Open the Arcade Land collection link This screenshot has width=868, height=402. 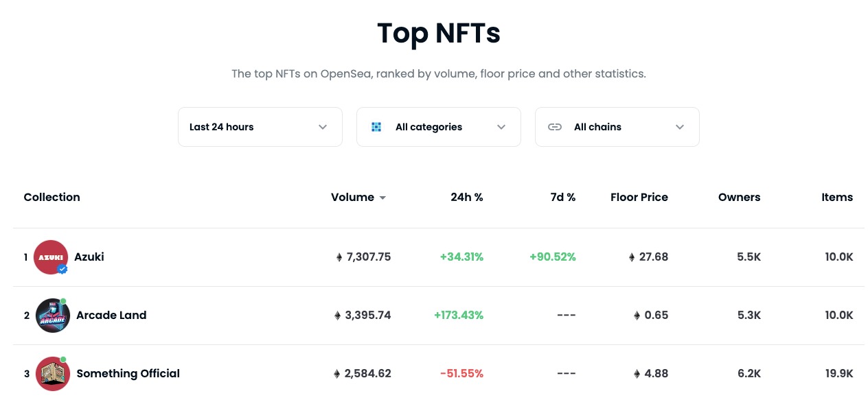(111, 316)
